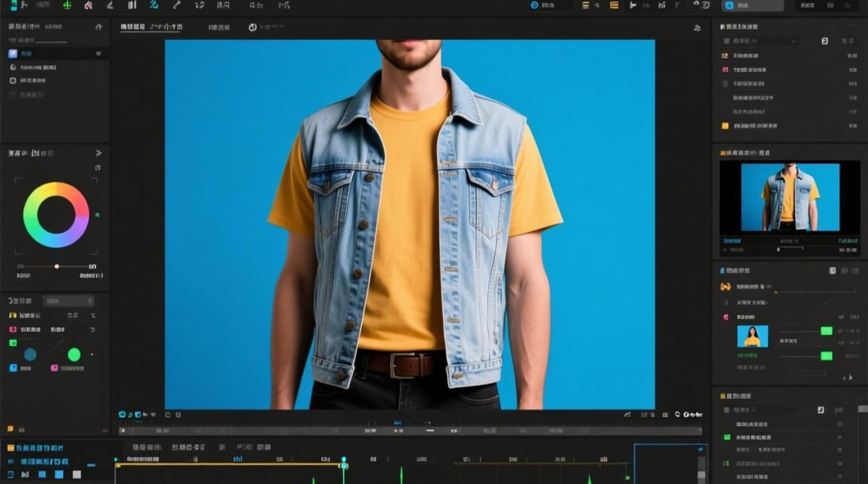Open the dropdown field under the color wheel panel

pyautogui.click(x=68, y=301)
